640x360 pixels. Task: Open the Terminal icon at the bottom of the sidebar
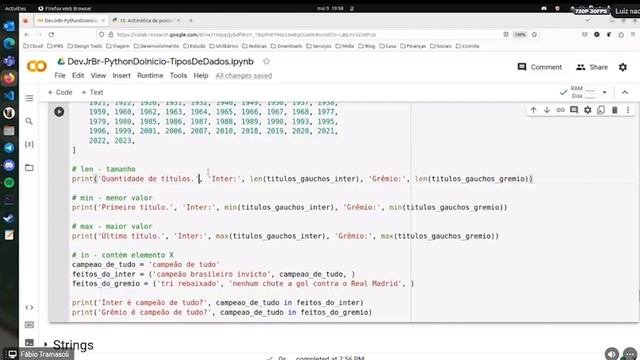(29, 342)
